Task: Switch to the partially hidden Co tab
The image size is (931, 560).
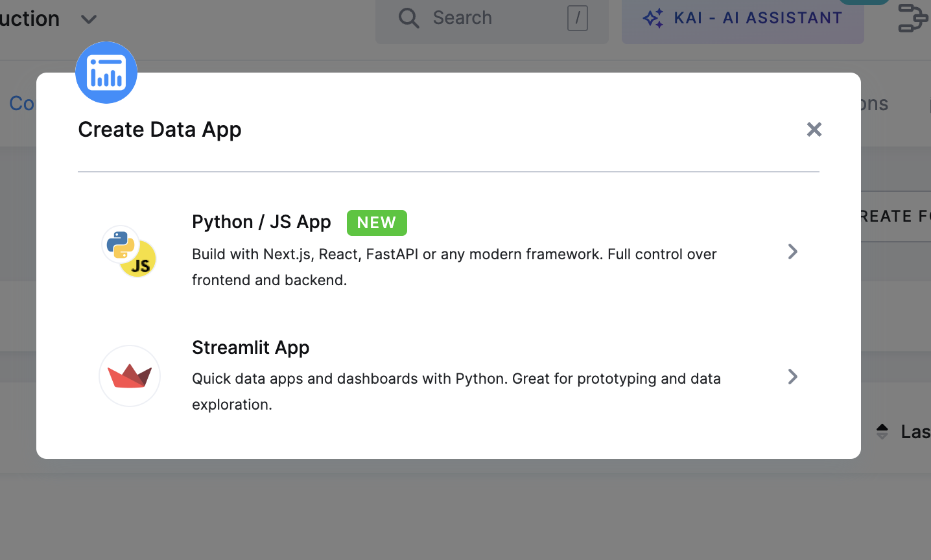Action: [x=22, y=104]
